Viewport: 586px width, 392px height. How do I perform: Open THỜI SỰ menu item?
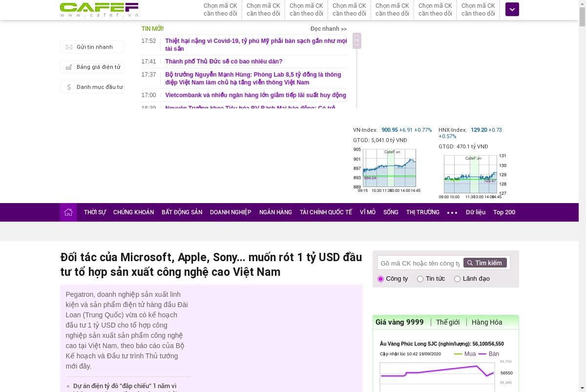click(95, 212)
